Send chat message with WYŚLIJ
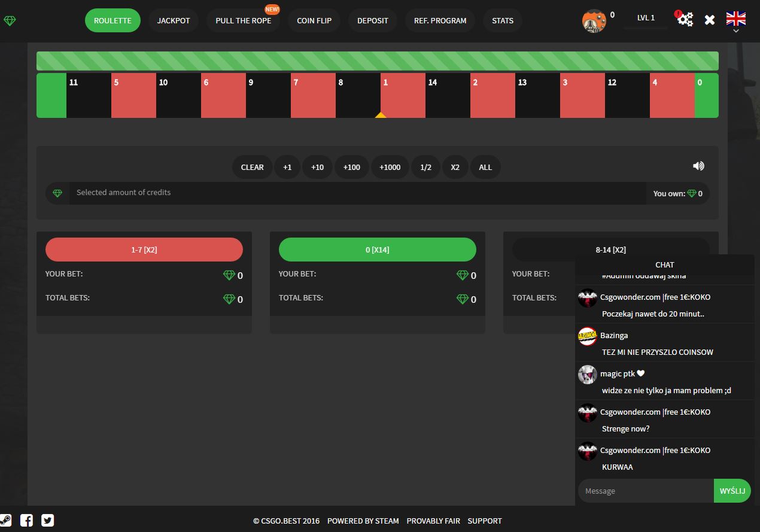Image resolution: width=760 pixels, height=532 pixels. point(732,491)
